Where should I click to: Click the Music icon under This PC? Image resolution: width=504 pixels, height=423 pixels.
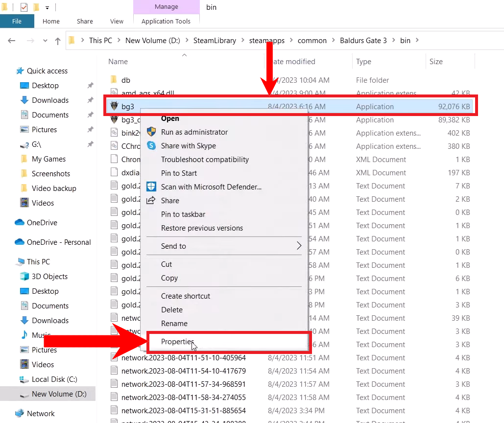[24, 335]
